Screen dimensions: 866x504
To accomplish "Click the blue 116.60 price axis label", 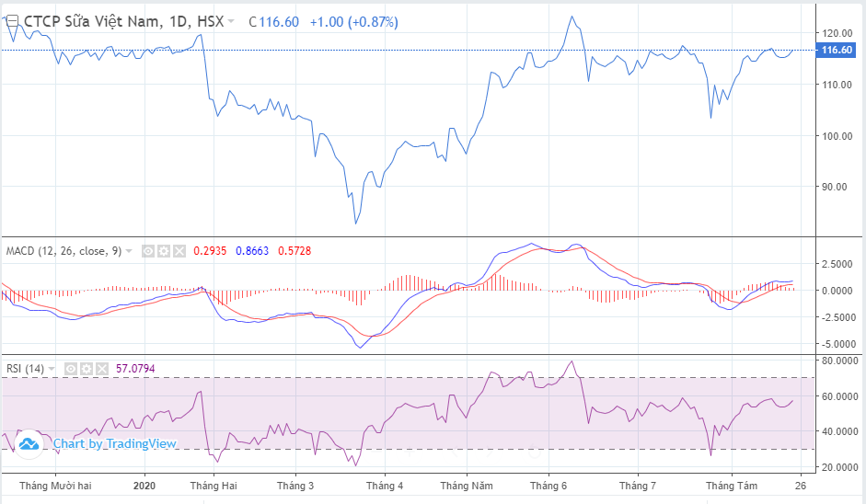I will (x=837, y=51).
